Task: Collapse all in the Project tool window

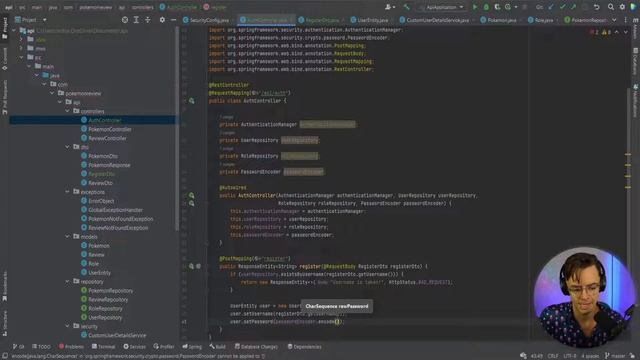Action: pyautogui.click(x=148, y=20)
